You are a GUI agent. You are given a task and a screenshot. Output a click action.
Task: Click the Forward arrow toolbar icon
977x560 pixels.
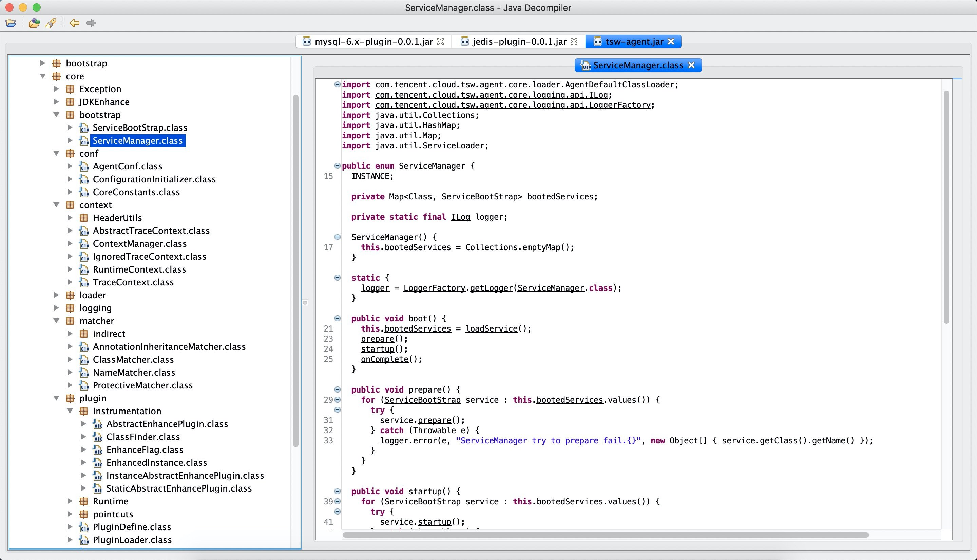tap(91, 23)
